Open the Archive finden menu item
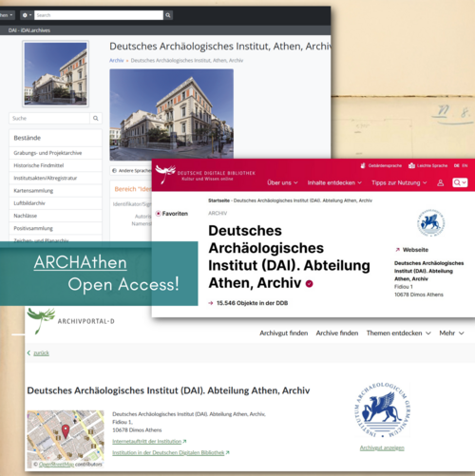 [x=337, y=333]
